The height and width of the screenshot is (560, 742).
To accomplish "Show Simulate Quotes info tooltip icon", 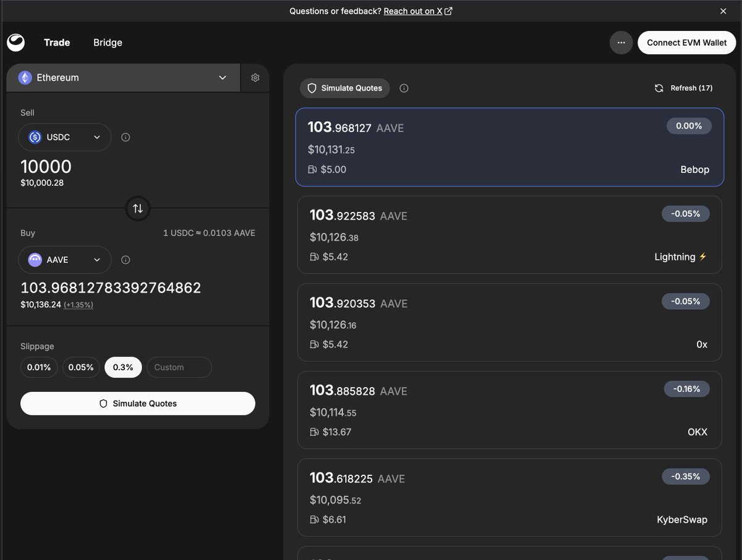I will (x=404, y=88).
